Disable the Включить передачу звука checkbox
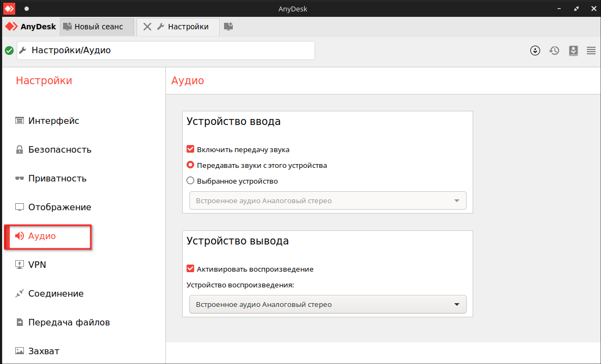 pyautogui.click(x=190, y=149)
